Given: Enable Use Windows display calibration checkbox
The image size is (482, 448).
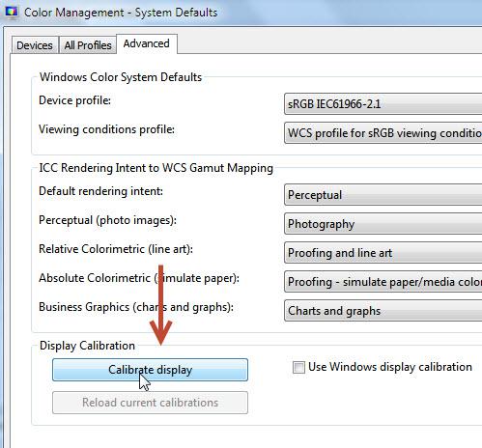Looking at the screenshot, I should click(298, 367).
